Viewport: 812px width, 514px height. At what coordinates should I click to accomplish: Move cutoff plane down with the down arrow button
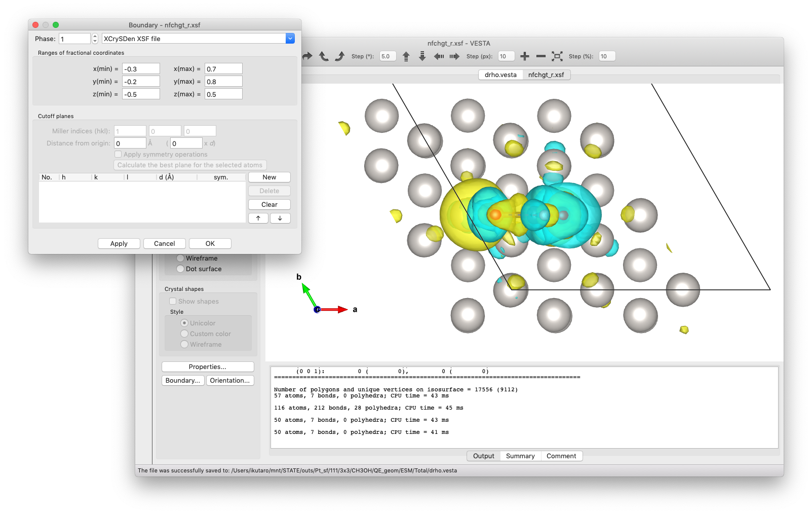[280, 218]
